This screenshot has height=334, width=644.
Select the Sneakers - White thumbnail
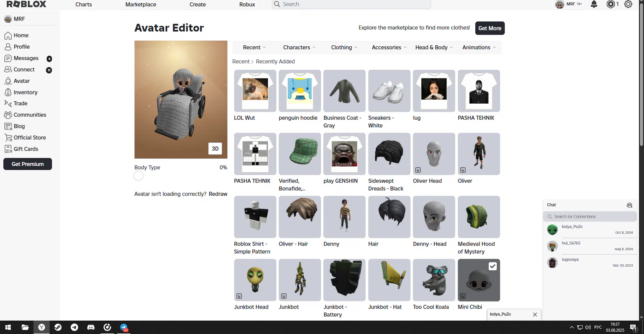pos(389,91)
